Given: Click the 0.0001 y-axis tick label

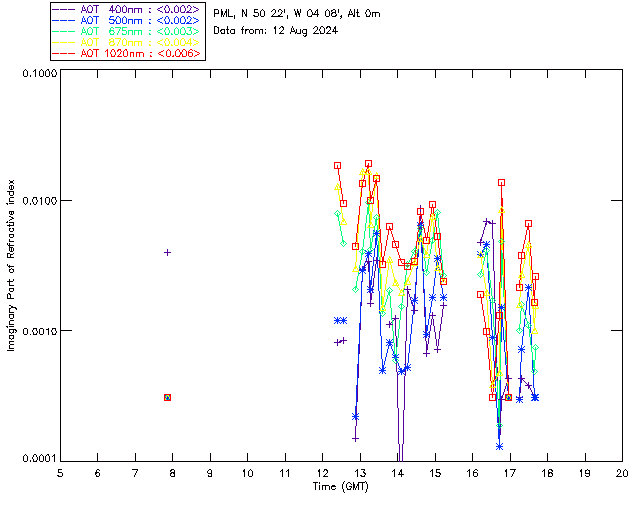Looking at the screenshot, I should [x=38, y=459].
